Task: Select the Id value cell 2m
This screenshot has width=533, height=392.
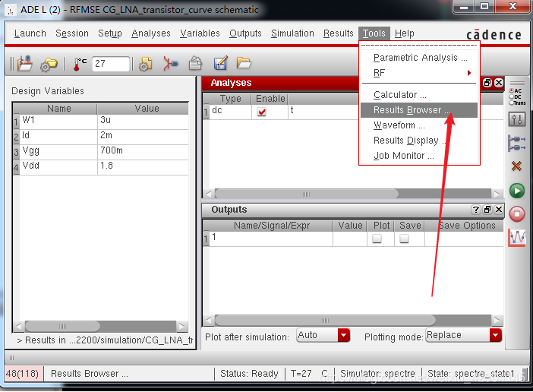Action: pos(143,135)
